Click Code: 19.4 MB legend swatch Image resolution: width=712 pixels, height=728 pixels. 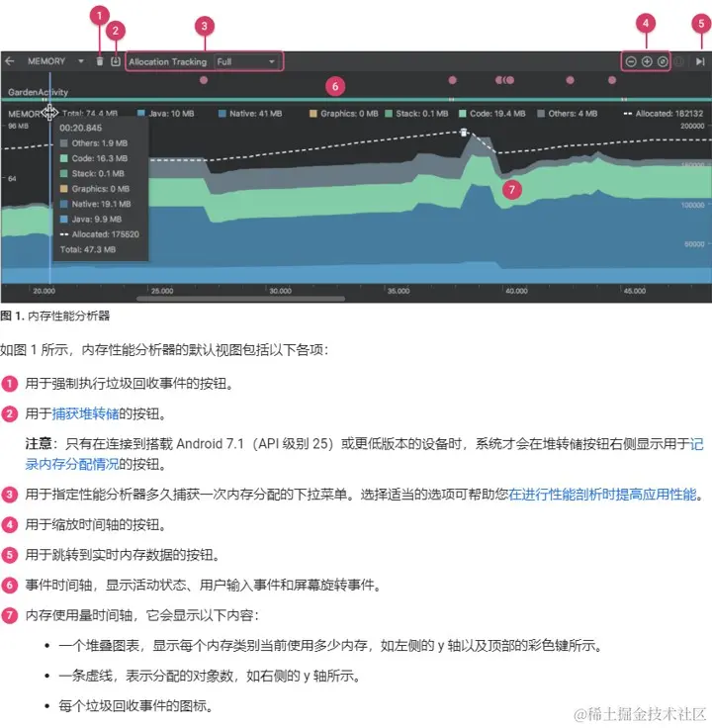click(462, 114)
